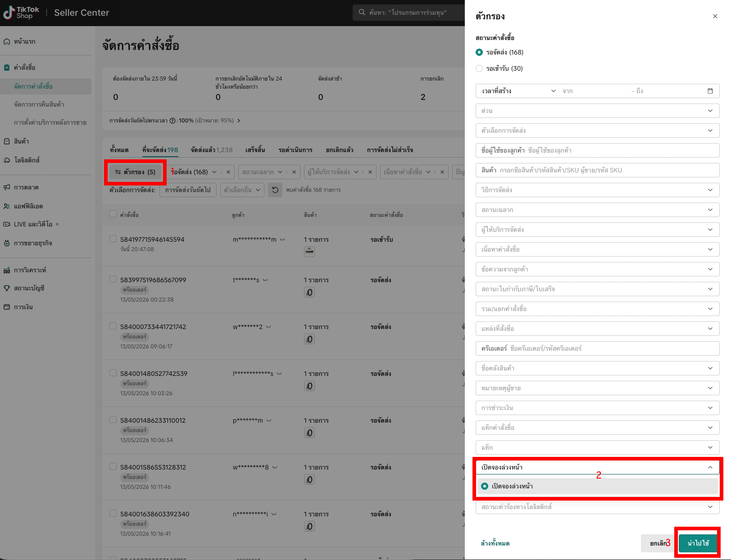Screen dimensions: 731x560
Task: Click the affiliate icon beside แอฟฟิลิเอต
Action: (7, 206)
